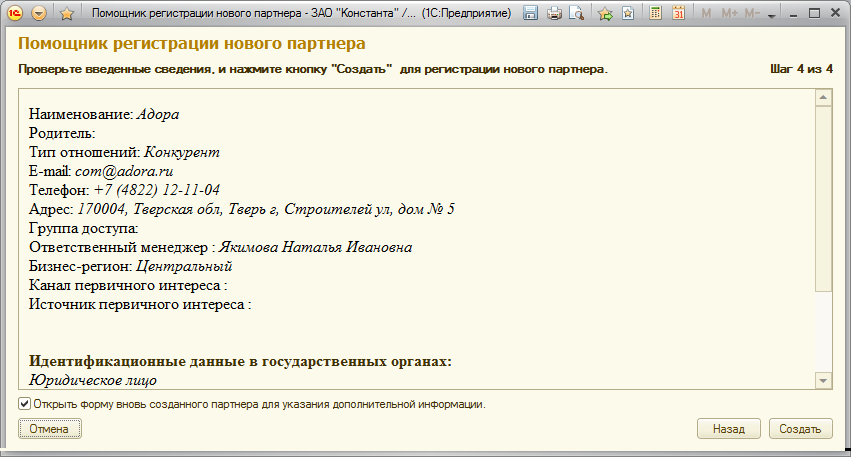Image resolution: width=851 pixels, height=457 pixels.
Task: Click the Создать button
Action: coord(801,429)
